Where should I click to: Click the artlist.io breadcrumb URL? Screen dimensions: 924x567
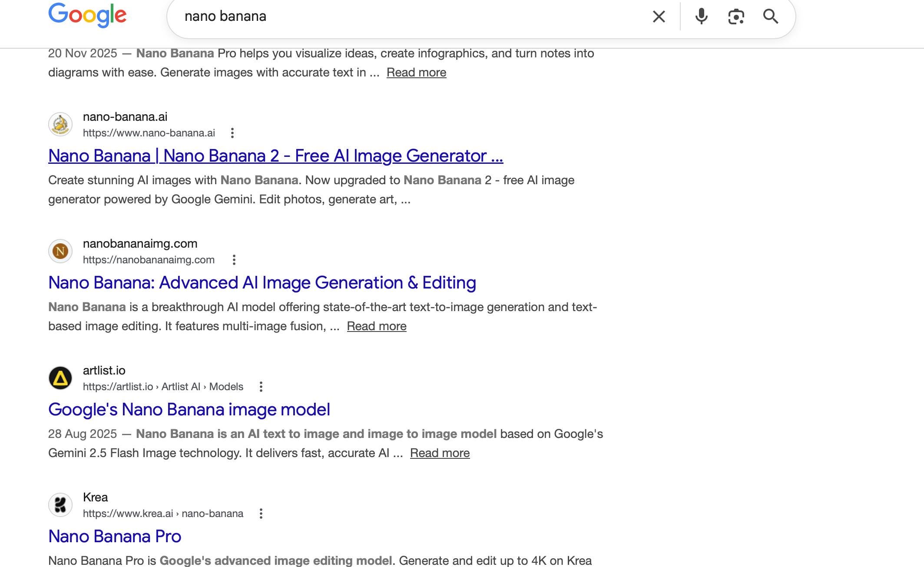[163, 387]
